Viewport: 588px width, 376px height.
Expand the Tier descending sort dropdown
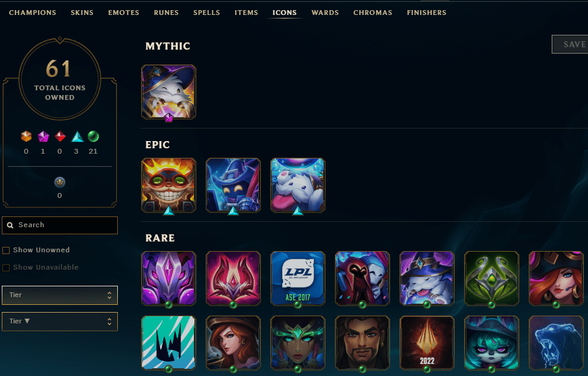coord(60,321)
